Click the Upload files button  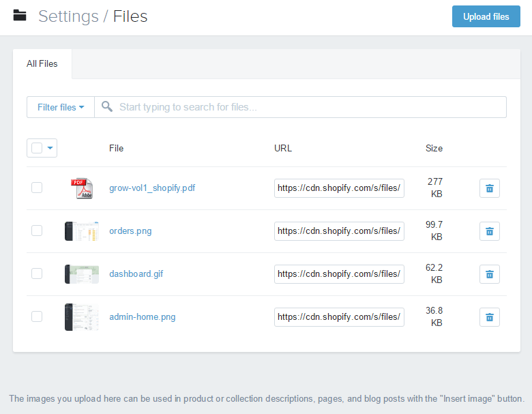[486, 16]
